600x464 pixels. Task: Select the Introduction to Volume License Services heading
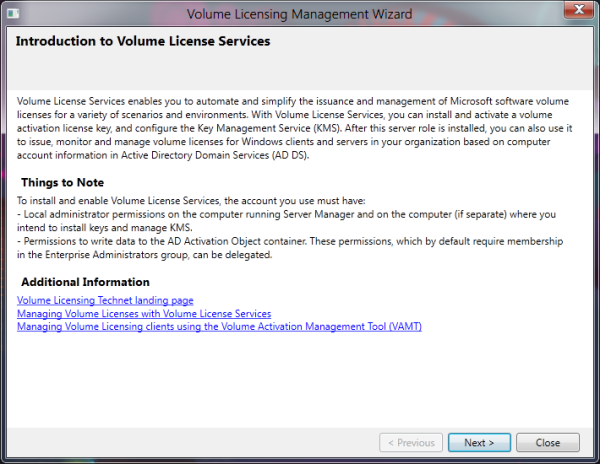[x=143, y=41]
